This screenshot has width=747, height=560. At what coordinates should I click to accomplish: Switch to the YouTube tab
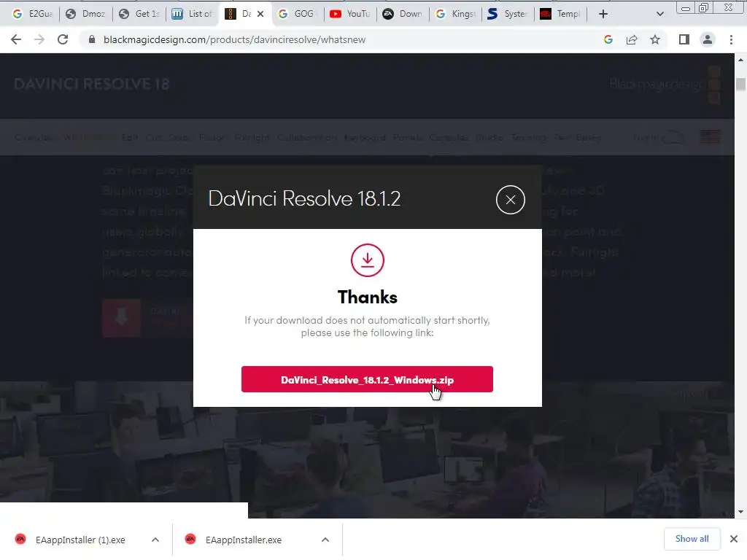tap(352, 14)
